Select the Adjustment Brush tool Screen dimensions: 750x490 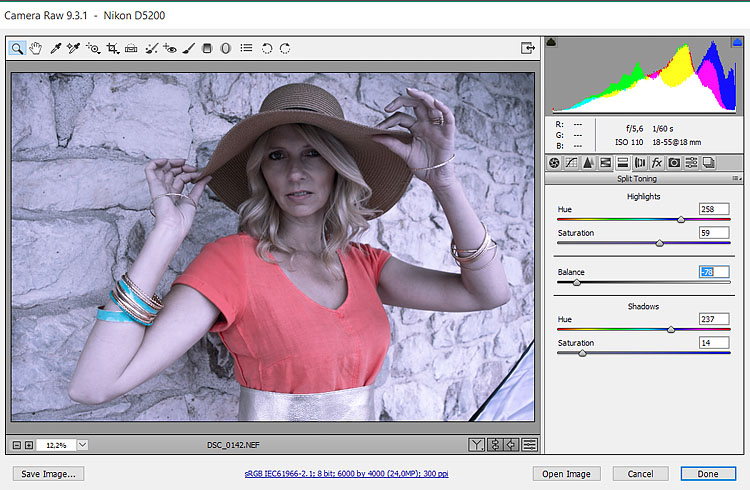pyautogui.click(x=188, y=48)
